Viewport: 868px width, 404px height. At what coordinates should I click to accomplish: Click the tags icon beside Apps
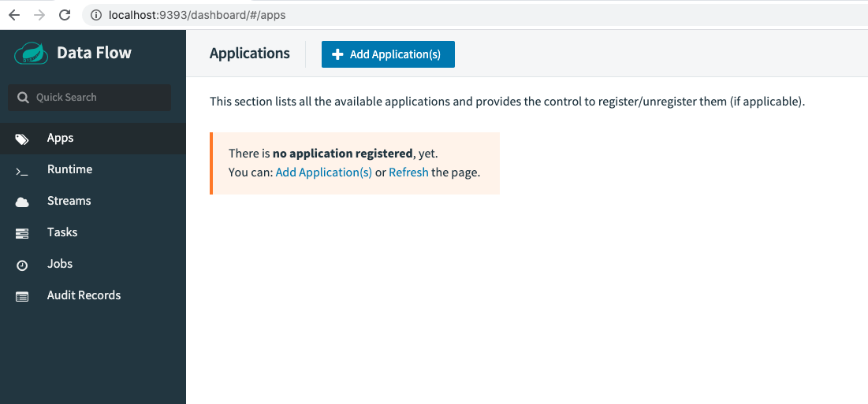(x=22, y=139)
